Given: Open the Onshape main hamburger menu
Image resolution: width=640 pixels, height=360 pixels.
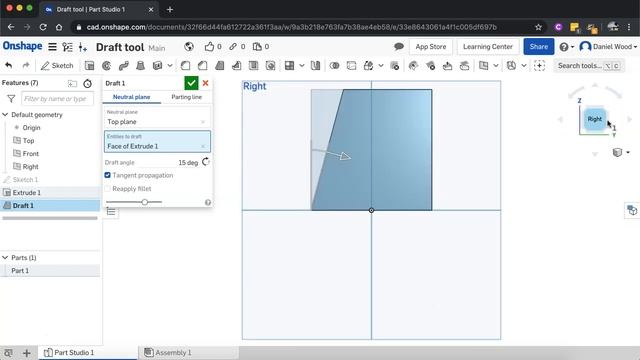Looking at the screenshot, I should pyautogui.click(x=52, y=47).
